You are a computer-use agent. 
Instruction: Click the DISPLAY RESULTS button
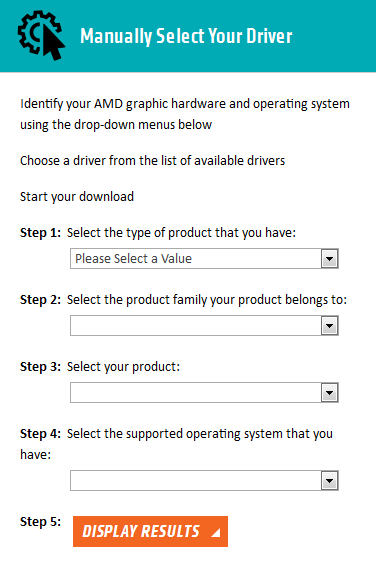150,531
